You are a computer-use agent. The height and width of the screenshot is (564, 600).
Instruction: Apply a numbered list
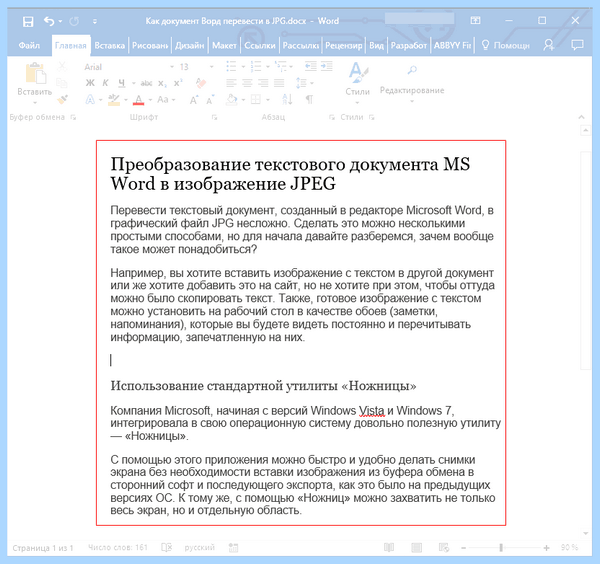click(256, 67)
